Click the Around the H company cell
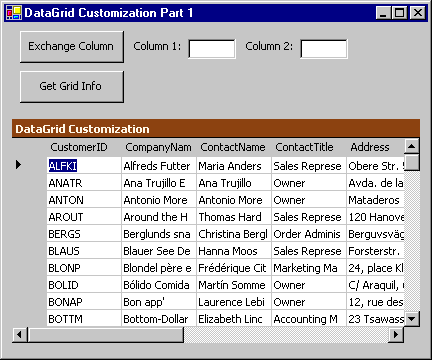 (x=159, y=216)
